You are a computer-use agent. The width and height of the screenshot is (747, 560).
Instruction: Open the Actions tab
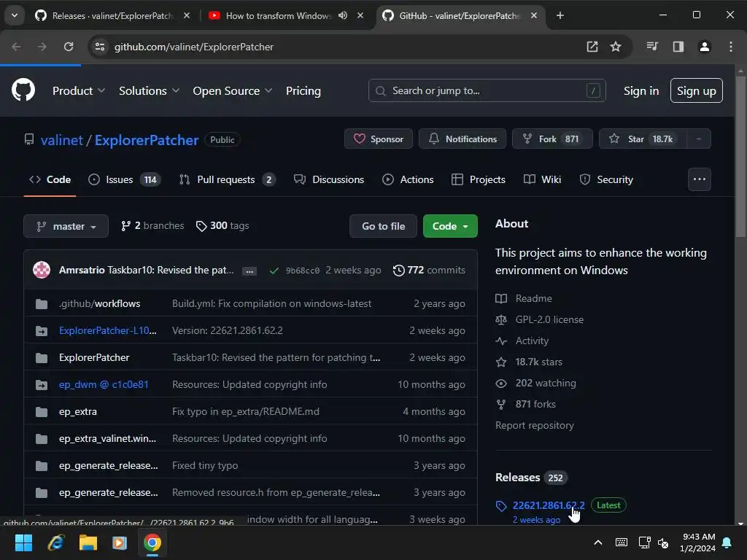[x=408, y=179]
